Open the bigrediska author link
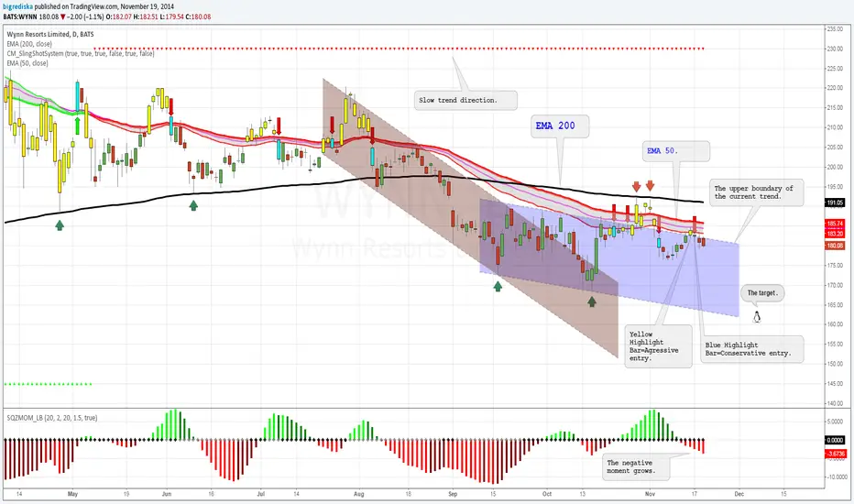854x504 pixels. pos(17,7)
